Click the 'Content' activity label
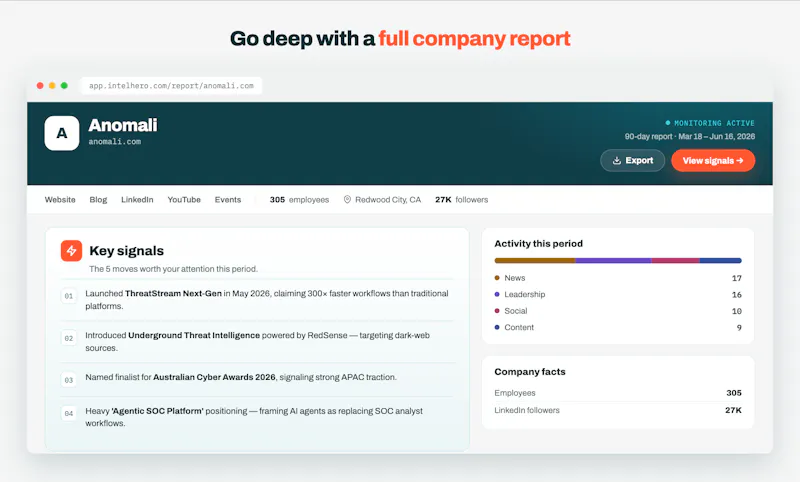 [x=519, y=327]
